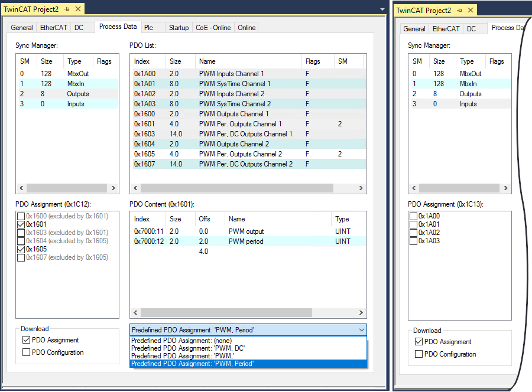This screenshot has height=392, width=532.
Task: Click the Name column header in PDO List
Action: coord(248,61)
